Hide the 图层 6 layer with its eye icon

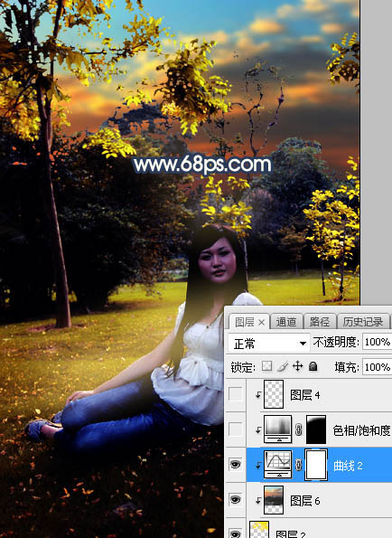click(236, 500)
